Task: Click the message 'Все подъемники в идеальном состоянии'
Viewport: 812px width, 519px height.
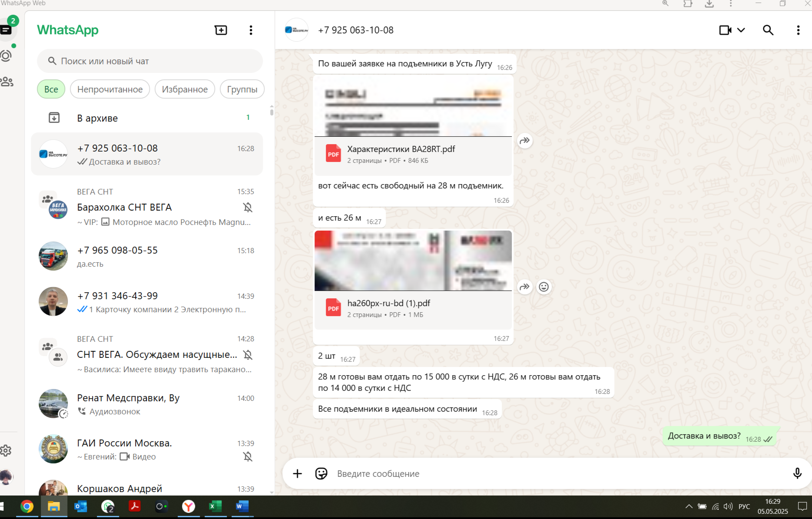Action: click(398, 409)
